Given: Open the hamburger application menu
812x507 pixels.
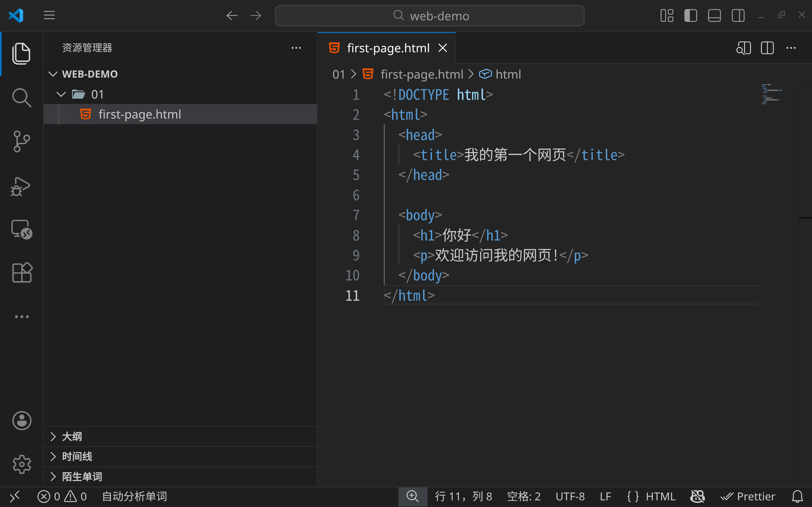Looking at the screenshot, I should [49, 16].
